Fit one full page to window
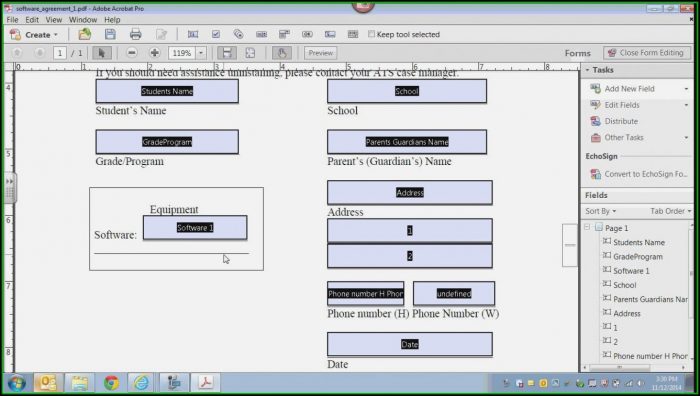This screenshot has width=700, height=396. click(250, 53)
